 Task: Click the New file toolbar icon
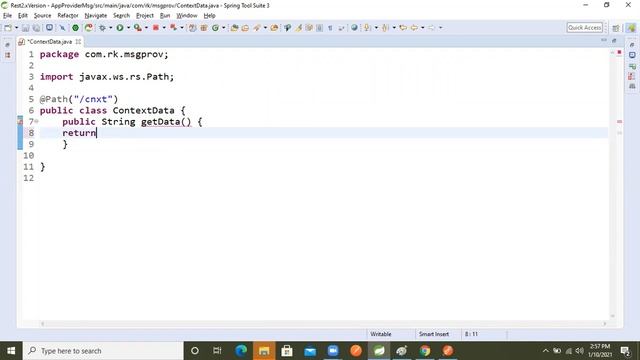click(x=8, y=28)
